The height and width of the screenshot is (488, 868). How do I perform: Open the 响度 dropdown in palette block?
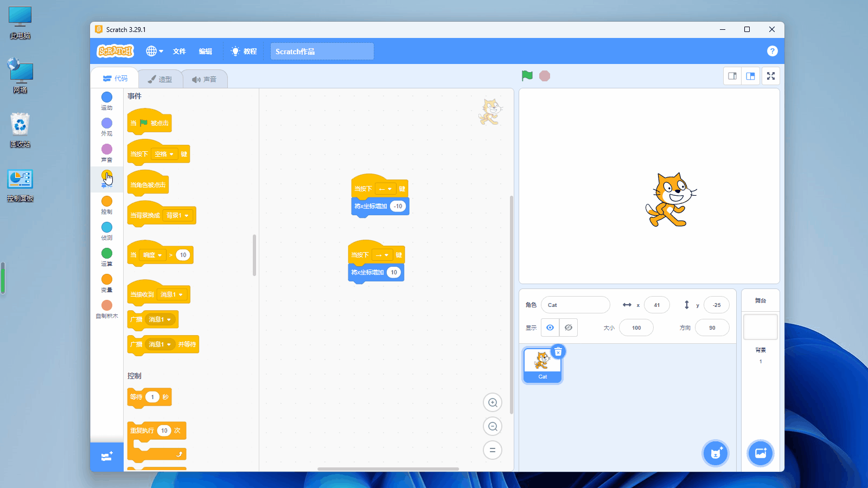click(x=152, y=255)
